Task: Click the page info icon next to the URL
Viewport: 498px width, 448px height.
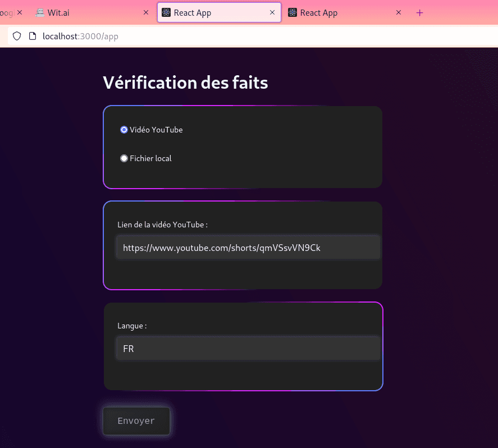Action: (32, 35)
